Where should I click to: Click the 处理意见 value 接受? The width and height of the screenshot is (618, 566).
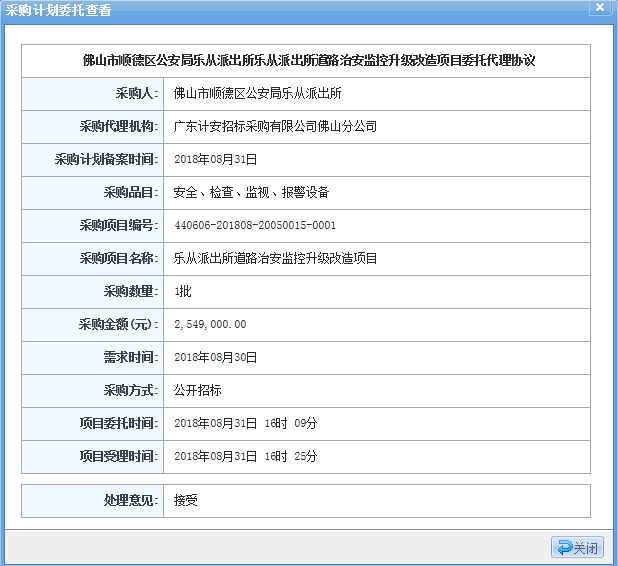point(186,501)
